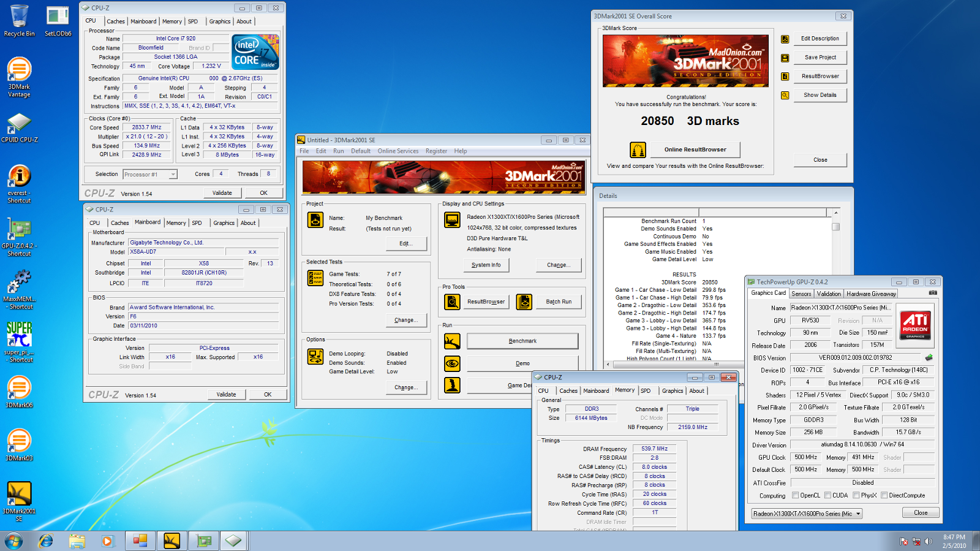Click Change... under Selected Tests
The width and height of the screenshot is (980, 551).
point(406,320)
